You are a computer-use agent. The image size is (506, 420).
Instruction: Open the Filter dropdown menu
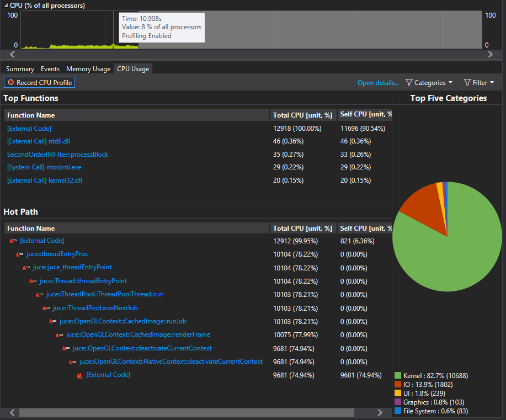[478, 82]
